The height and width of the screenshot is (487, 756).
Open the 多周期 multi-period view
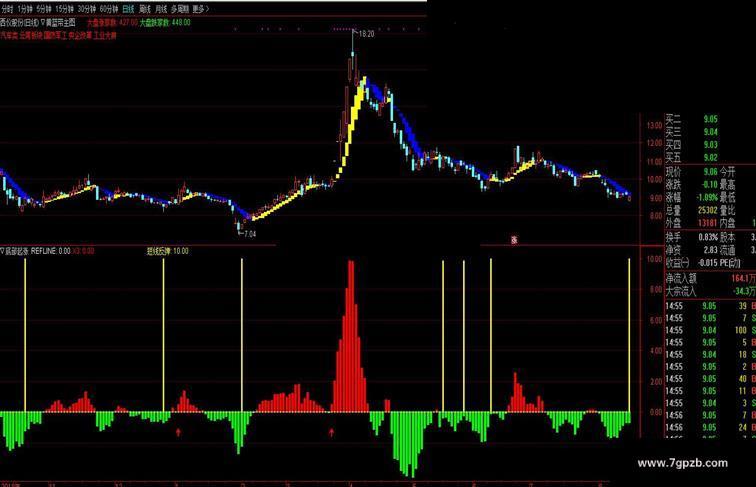179,9
